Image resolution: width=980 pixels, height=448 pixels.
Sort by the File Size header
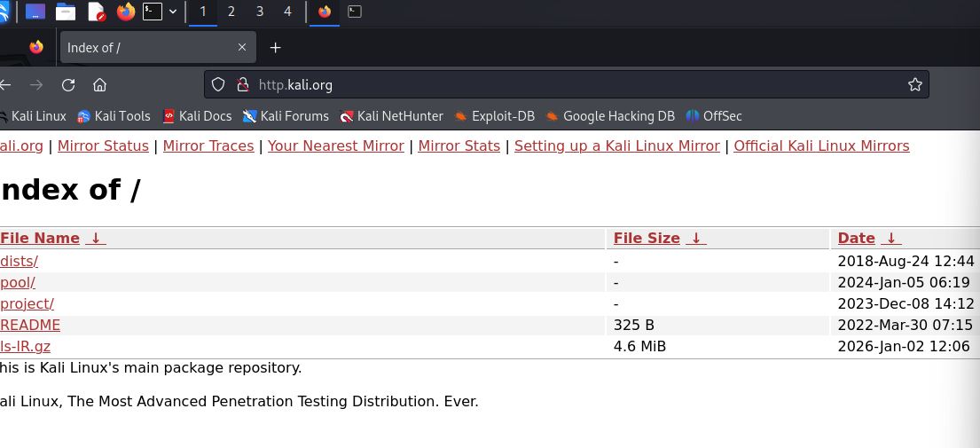pos(647,239)
